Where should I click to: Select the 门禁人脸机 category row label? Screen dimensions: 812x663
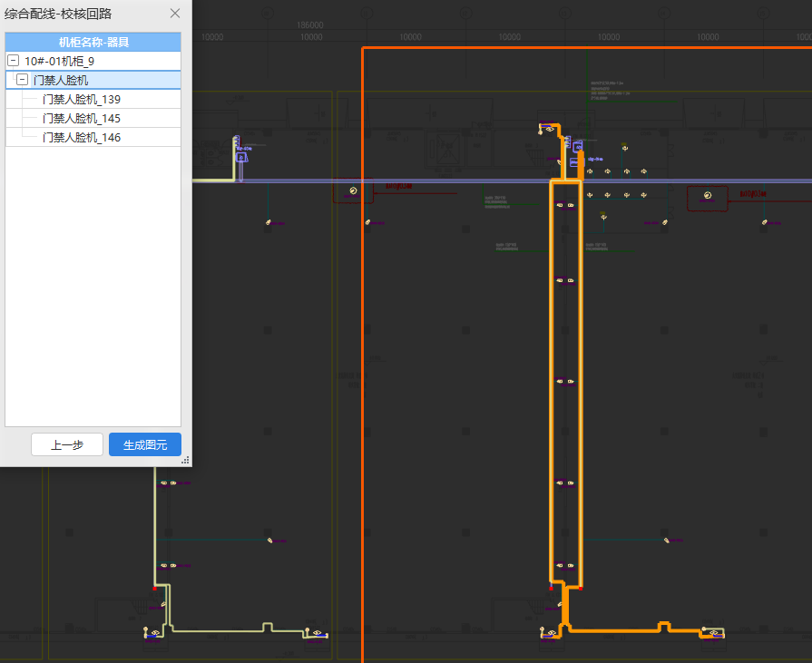[61, 80]
